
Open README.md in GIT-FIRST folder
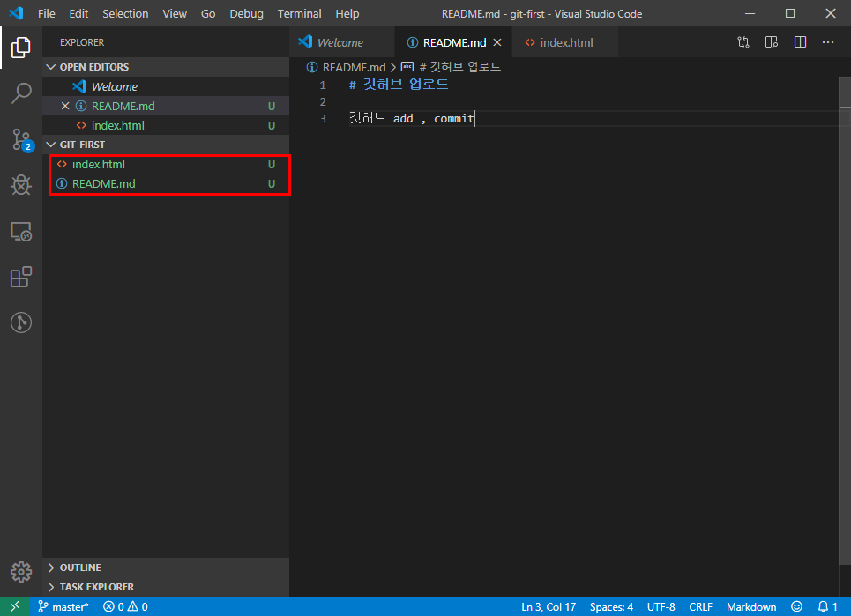click(166, 184)
